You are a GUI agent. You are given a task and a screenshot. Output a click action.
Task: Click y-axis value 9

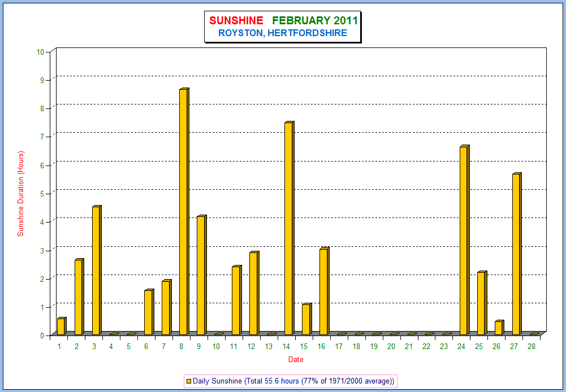pos(42,80)
